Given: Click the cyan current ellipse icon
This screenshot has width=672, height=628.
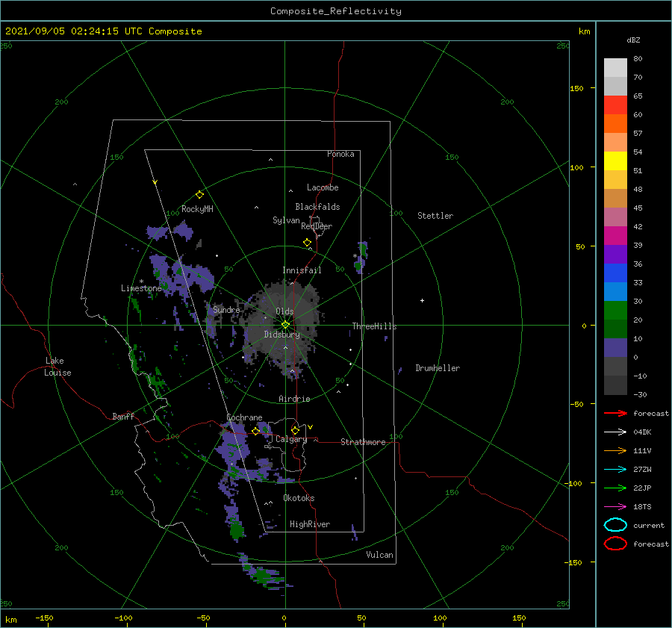Looking at the screenshot, I should tap(615, 525).
